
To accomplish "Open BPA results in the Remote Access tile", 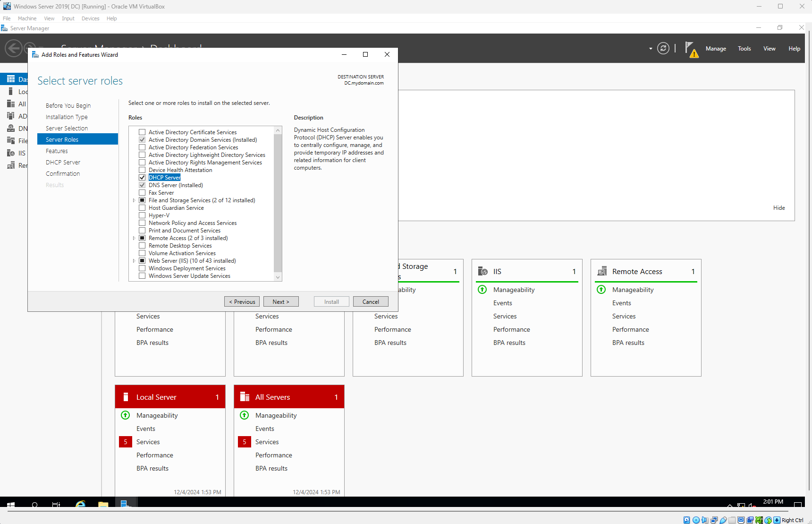I will tap(628, 343).
